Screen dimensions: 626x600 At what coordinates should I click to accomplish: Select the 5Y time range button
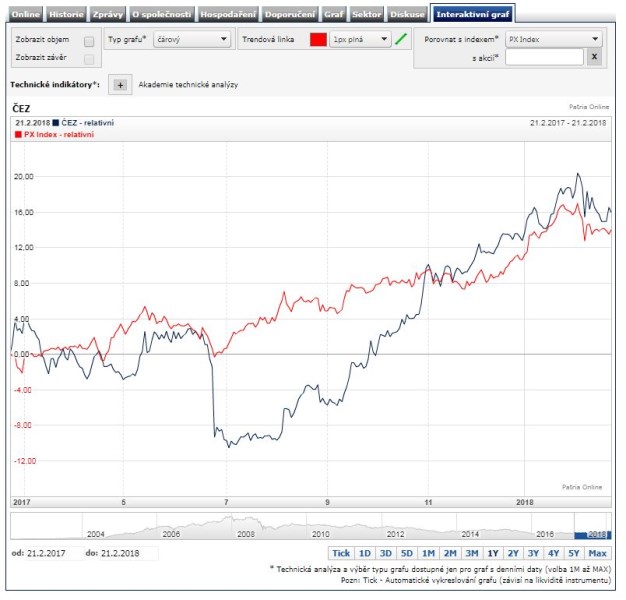[x=573, y=553]
